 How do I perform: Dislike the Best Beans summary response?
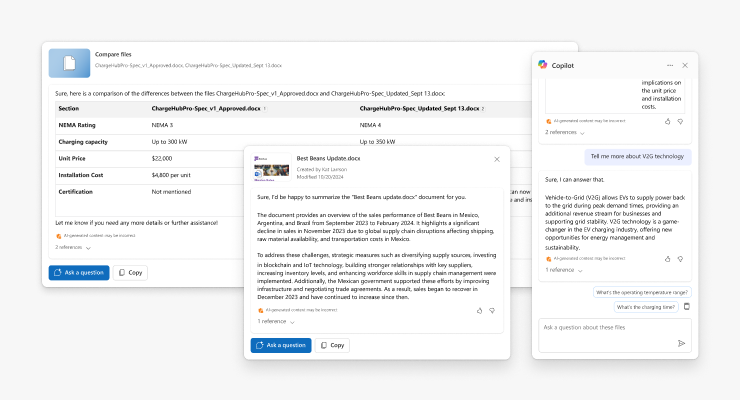tap(493, 311)
